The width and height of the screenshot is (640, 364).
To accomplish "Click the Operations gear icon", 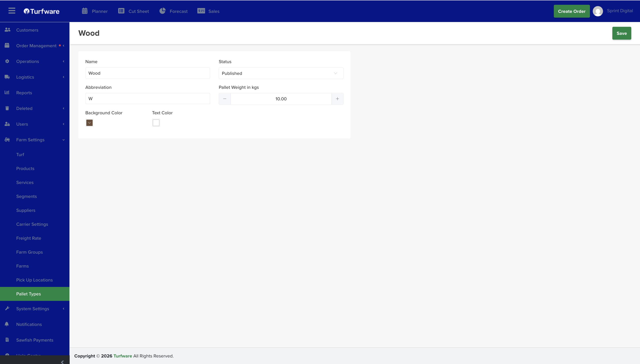I will tap(7, 61).
